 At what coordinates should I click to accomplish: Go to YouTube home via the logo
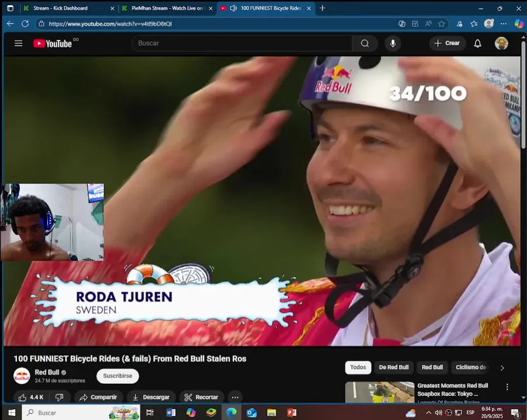(53, 43)
